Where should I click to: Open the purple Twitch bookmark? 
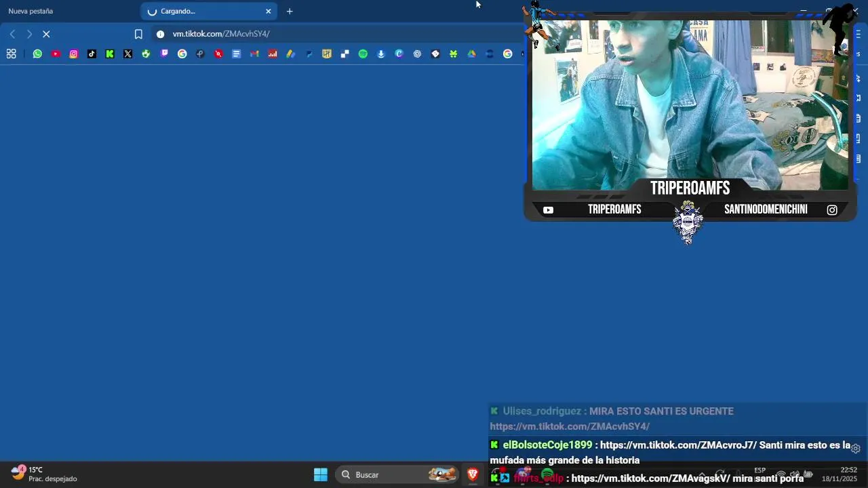[x=164, y=54]
